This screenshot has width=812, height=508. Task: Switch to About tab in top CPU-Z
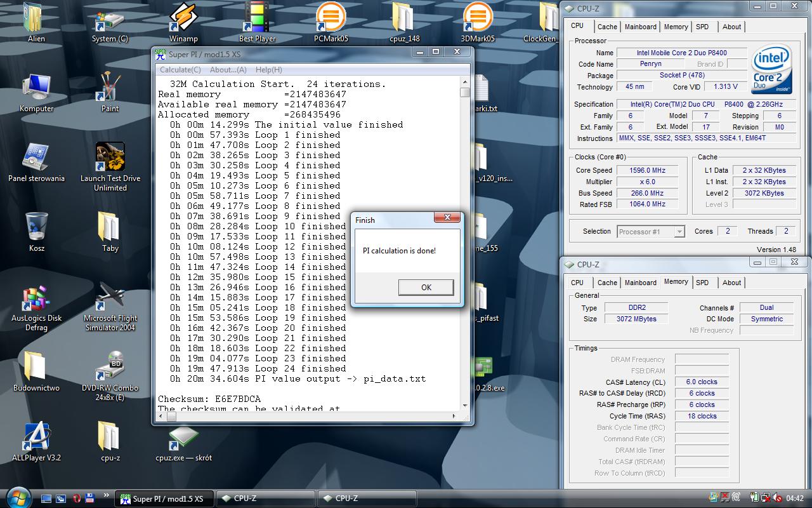pyautogui.click(x=731, y=27)
